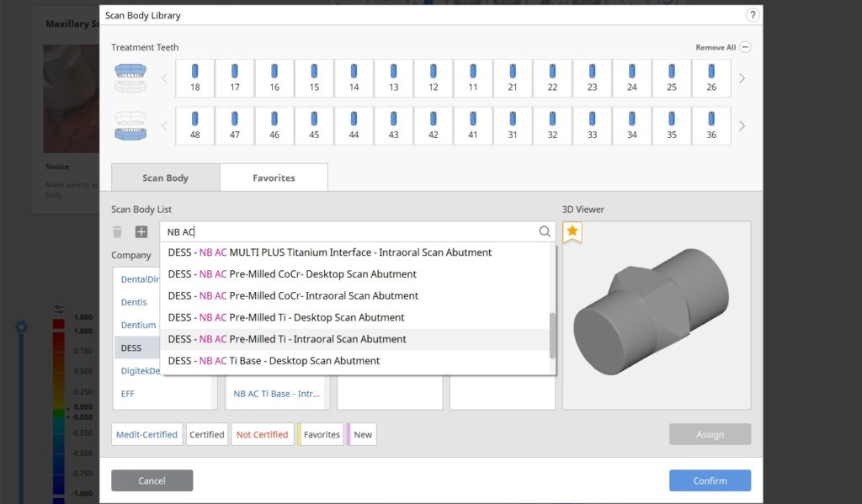
Task: Toggle the Favorites filter at bottom
Action: pos(321,434)
